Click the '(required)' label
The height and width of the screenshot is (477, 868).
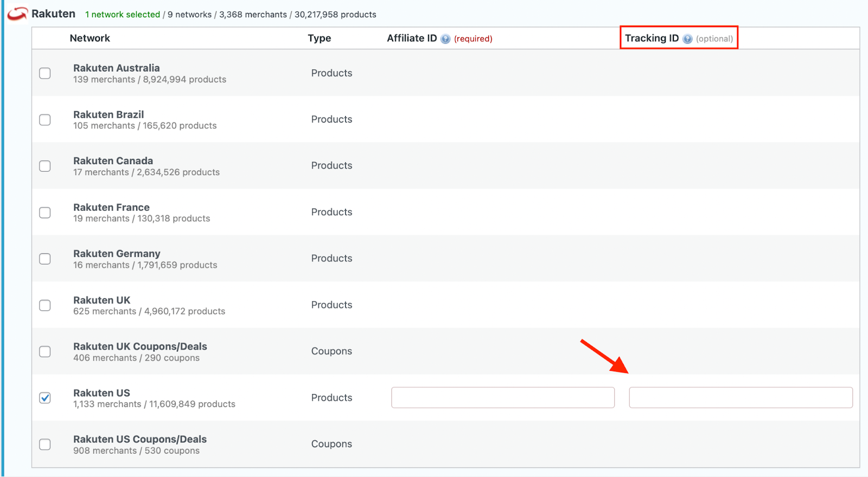(473, 39)
